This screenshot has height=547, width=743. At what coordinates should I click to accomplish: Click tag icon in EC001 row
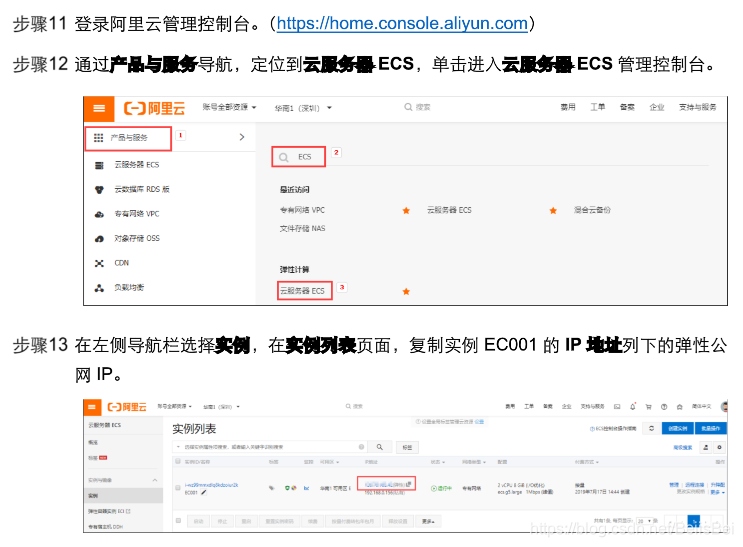(x=272, y=488)
